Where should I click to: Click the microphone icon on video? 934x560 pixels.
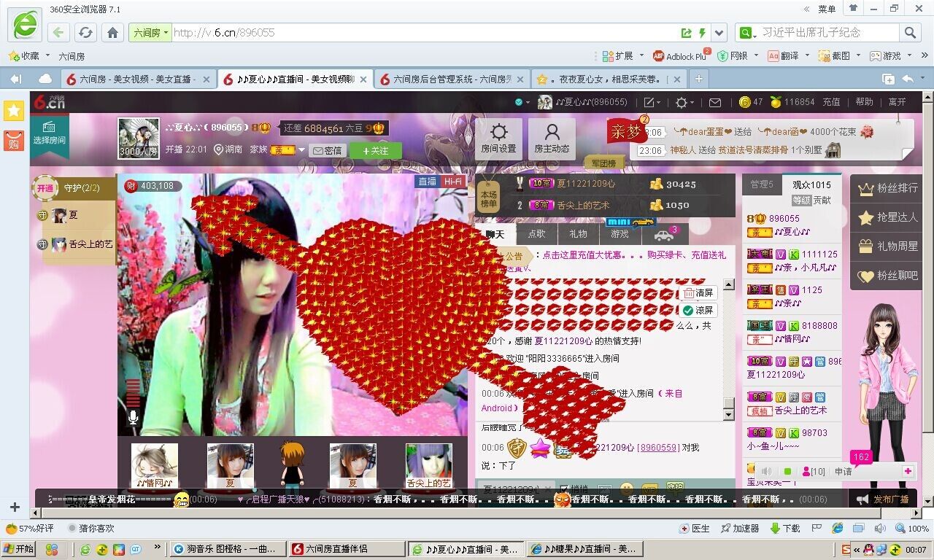pos(133,417)
